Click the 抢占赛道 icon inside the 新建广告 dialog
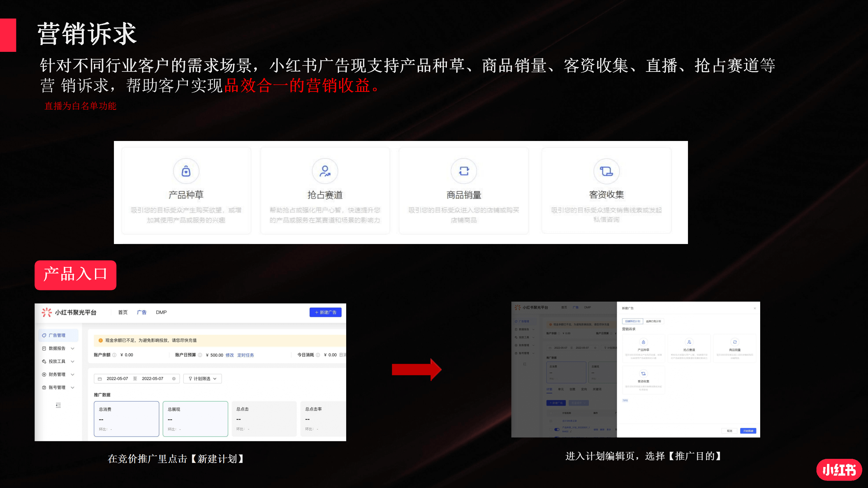 (689, 342)
